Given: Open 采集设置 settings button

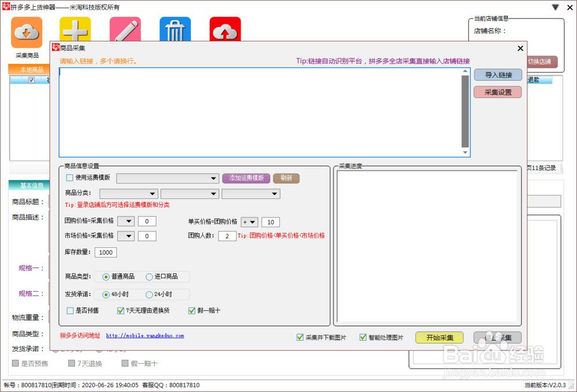Looking at the screenshot, I should tap(498, 92).
